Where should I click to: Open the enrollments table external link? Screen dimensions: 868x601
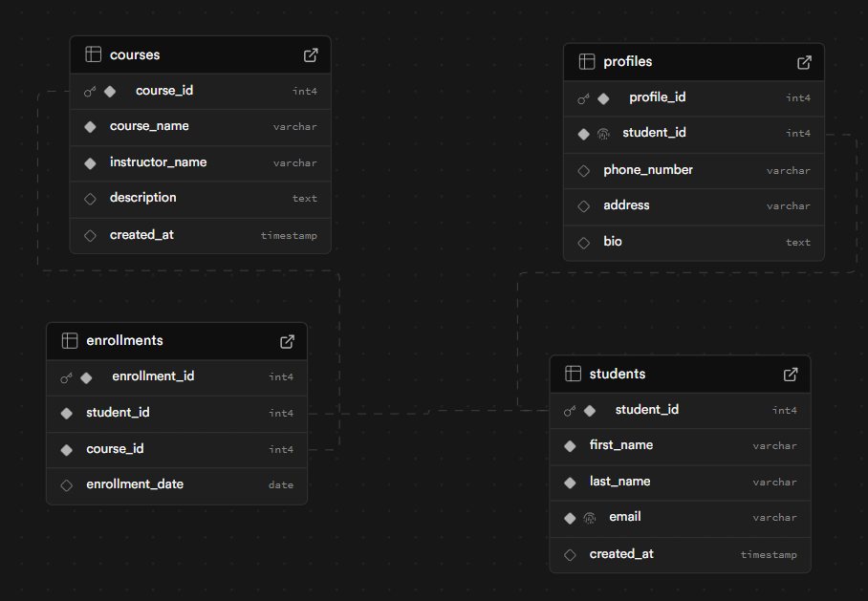pyautogui.click(x=287, y=340)
